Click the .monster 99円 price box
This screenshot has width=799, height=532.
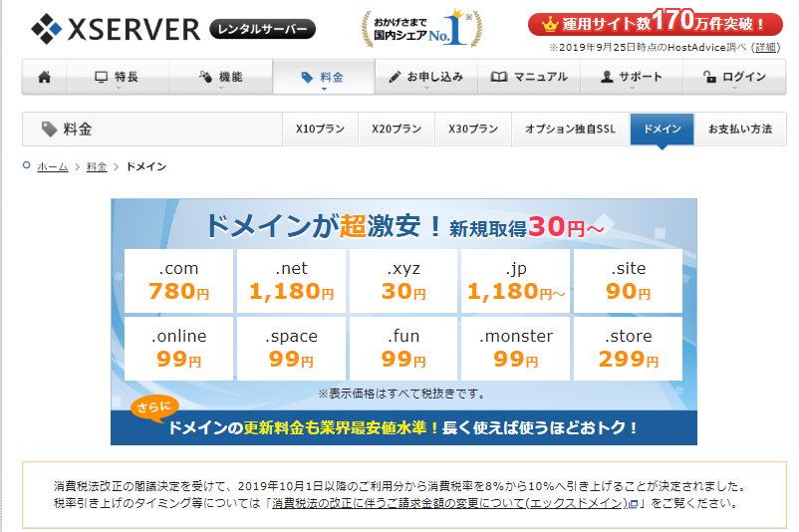pos(516,349)
